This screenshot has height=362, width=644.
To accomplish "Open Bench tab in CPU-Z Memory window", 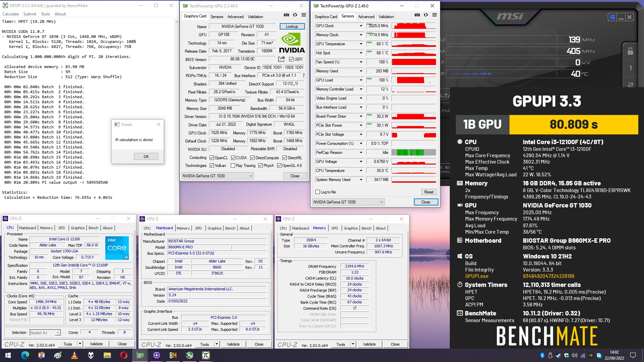I will tap(366, 228).
